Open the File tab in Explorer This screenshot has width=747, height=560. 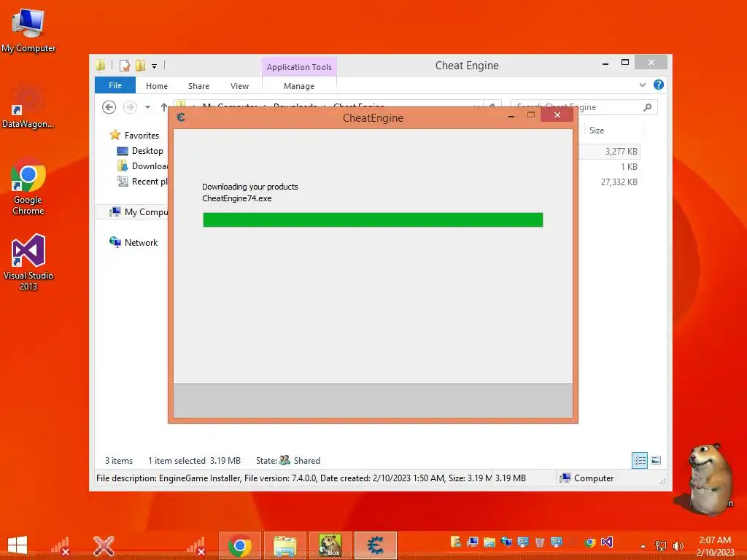pyautogui.click(x=115, y=85)
